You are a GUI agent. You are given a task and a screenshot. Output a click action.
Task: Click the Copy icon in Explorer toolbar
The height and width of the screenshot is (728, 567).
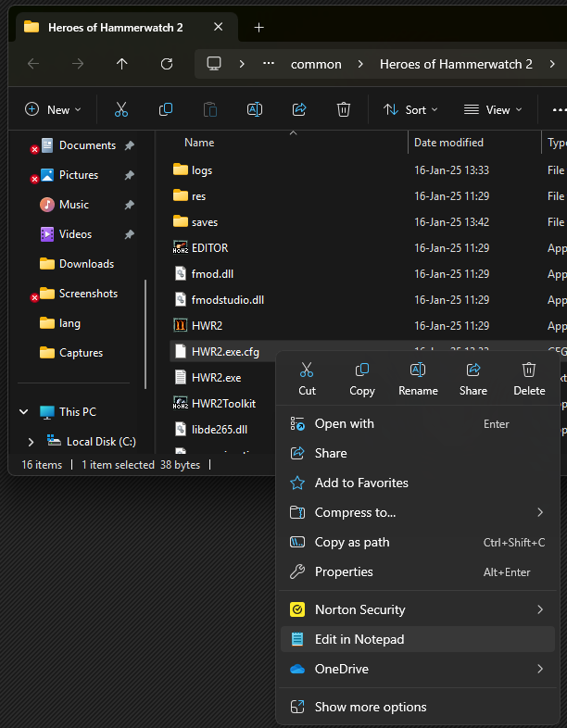tap(165, 109)
